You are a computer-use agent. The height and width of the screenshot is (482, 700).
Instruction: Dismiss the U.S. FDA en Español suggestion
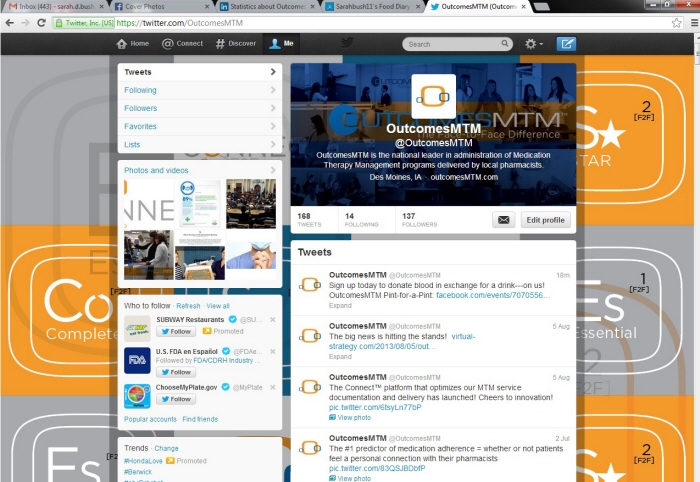274,352
